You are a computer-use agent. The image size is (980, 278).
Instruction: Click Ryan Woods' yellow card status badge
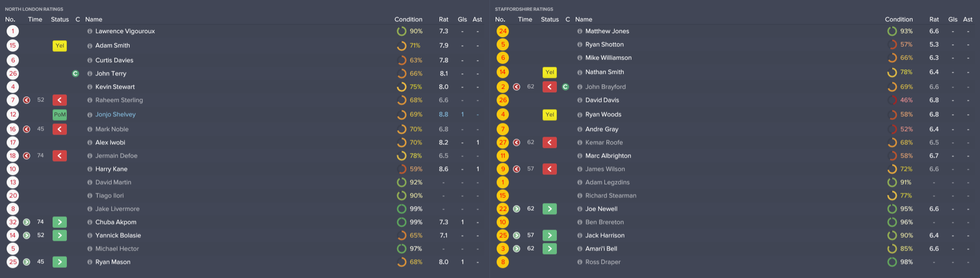550,115
